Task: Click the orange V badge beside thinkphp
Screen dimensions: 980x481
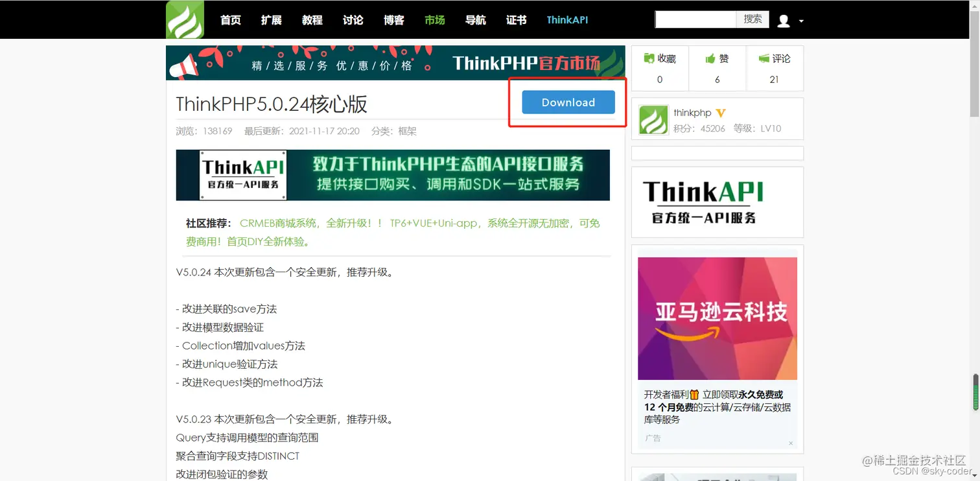Action: [x=722, y=113]
